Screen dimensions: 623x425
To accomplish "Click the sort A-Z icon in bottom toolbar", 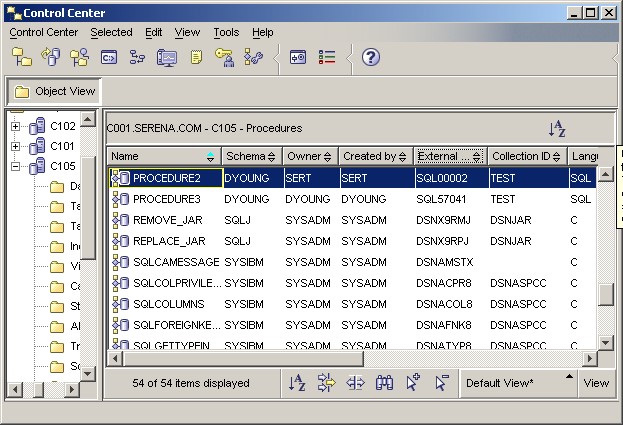I will pos(297,382).
